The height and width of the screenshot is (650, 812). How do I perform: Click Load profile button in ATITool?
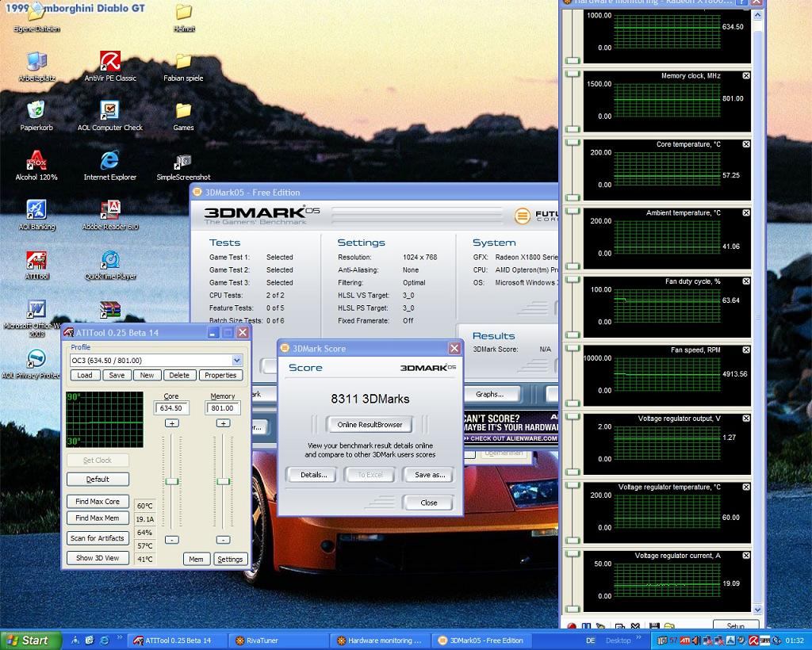[85, 375]
